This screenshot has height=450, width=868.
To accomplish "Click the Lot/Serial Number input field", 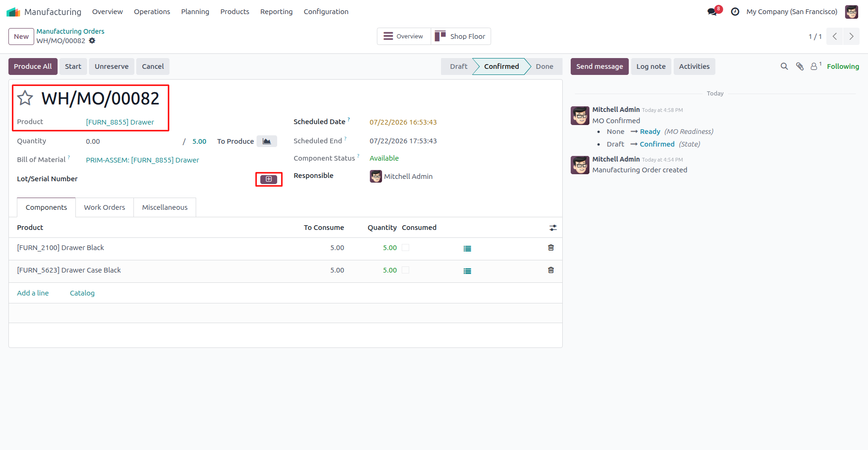I will click(171, 179).
